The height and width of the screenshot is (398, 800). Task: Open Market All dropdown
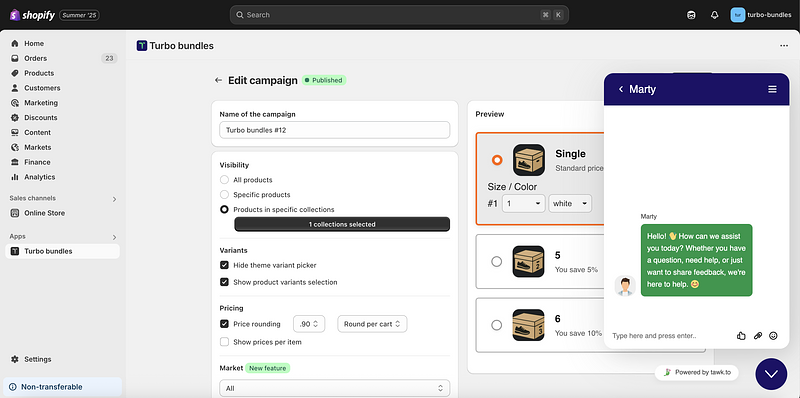tap(335, 388)
